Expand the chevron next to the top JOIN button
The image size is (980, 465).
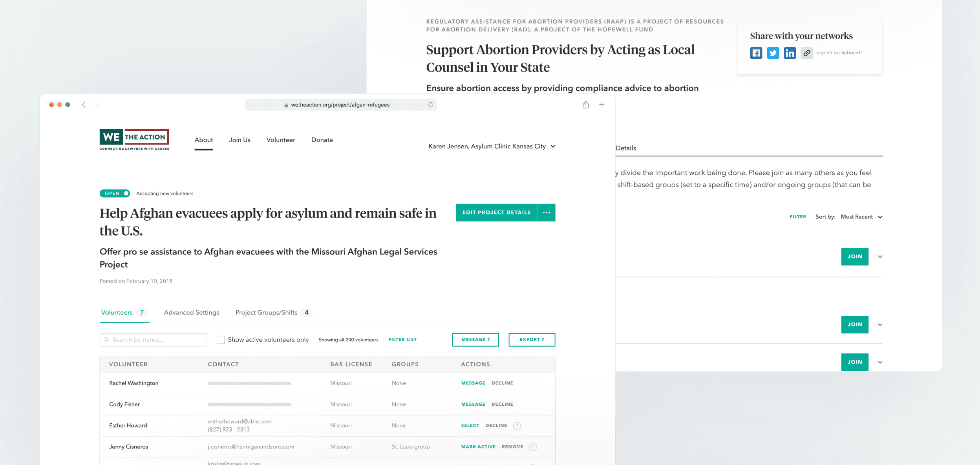click(x=880, y=256)
